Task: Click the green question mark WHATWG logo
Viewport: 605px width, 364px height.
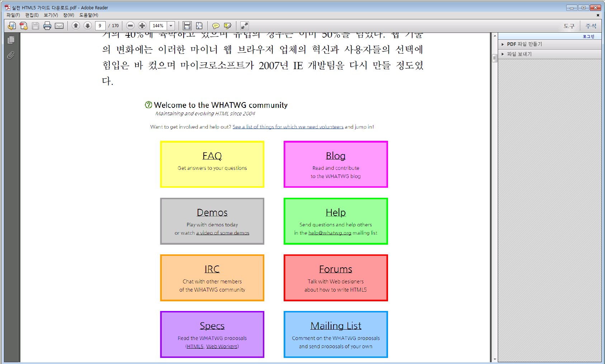Action: click(x=148, y=105)
